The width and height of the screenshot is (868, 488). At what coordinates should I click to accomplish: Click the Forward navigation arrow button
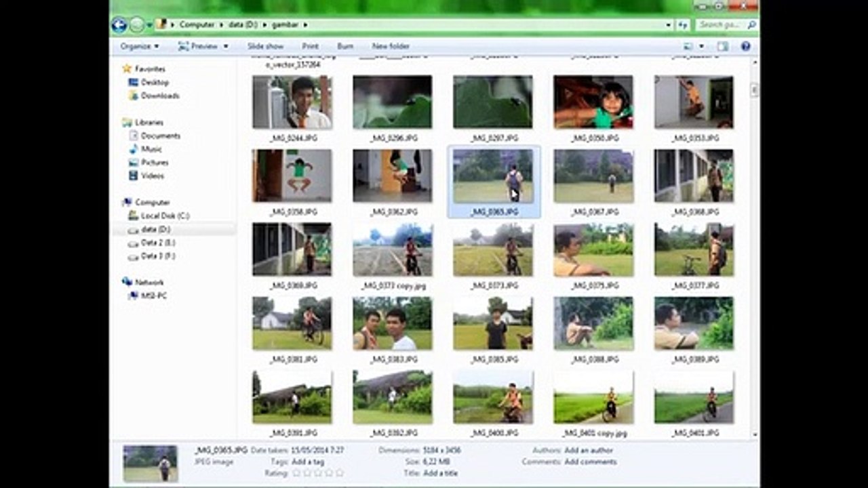137,25
